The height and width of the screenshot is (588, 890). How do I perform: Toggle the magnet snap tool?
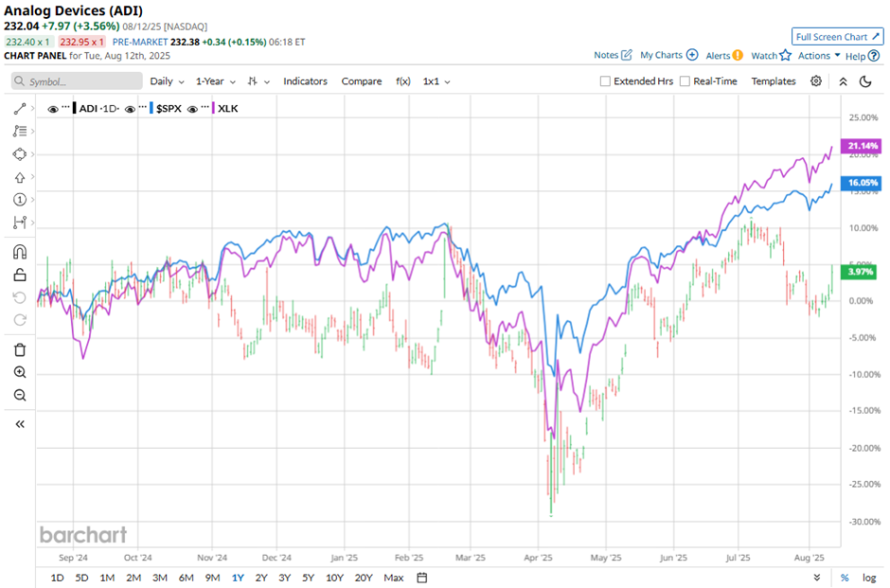click(x=20, y=252)
